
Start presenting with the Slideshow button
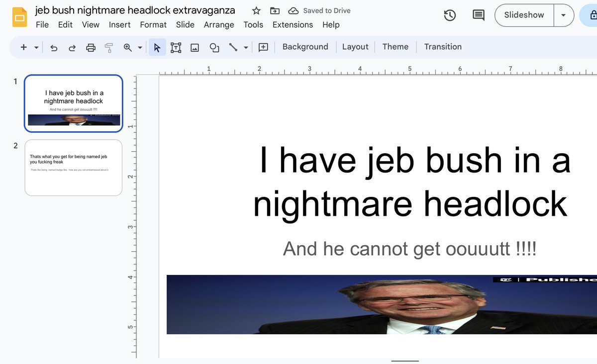[523, 15]
